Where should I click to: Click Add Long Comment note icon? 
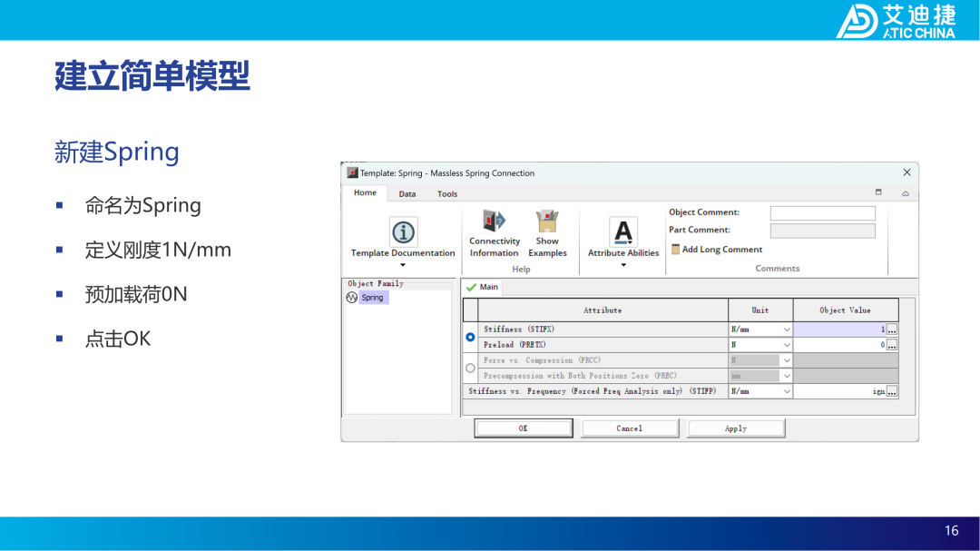click(676, 249)
